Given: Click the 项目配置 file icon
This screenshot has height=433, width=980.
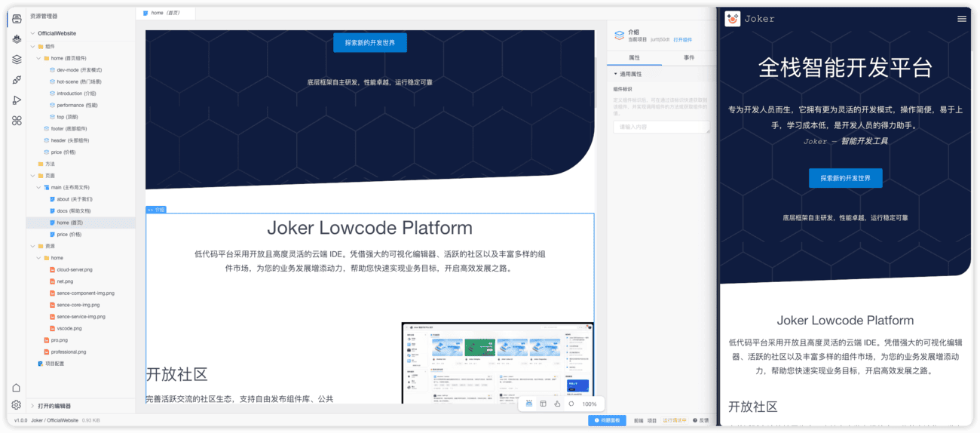Looking at the screenshot, I should click(x=41, y=364).
